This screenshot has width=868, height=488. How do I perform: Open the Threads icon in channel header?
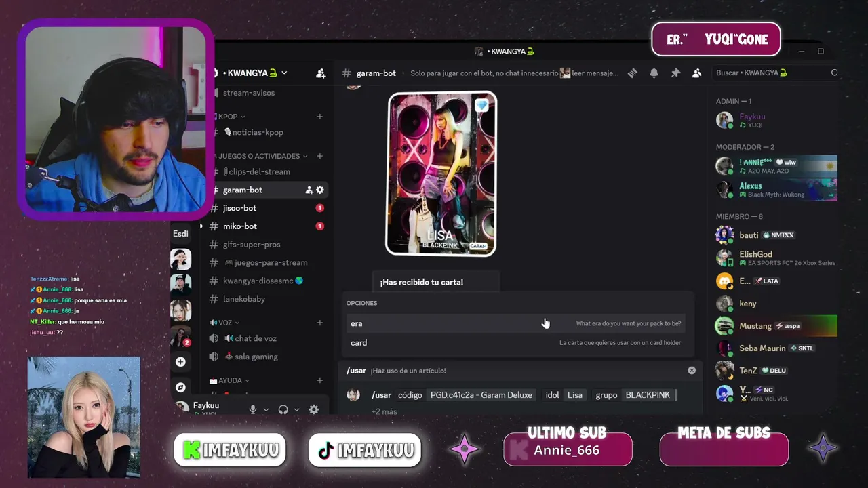click(x=633, y=73)
